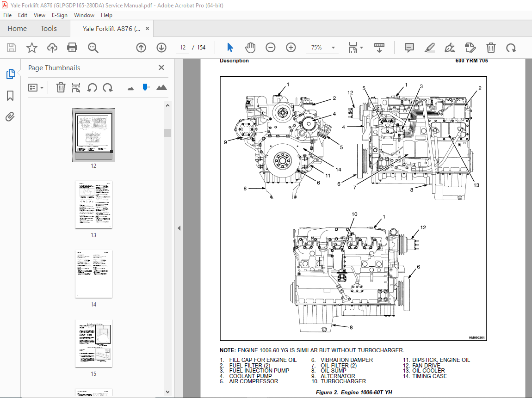Click the 'Description' page header text
The height and width of the screenshot is (398, 532).
234,61
